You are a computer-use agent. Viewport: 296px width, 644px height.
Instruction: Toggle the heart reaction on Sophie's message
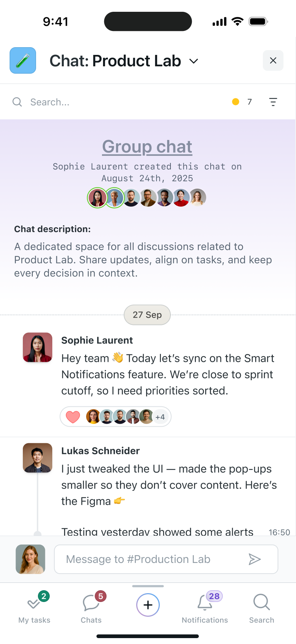tap(73, 417)
